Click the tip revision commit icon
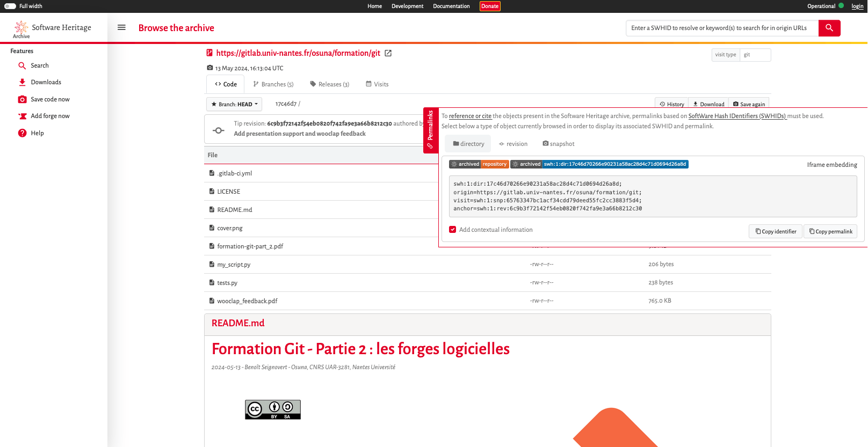Image resolution: width=868 pixels, height=447 pixels. point(219,130)
